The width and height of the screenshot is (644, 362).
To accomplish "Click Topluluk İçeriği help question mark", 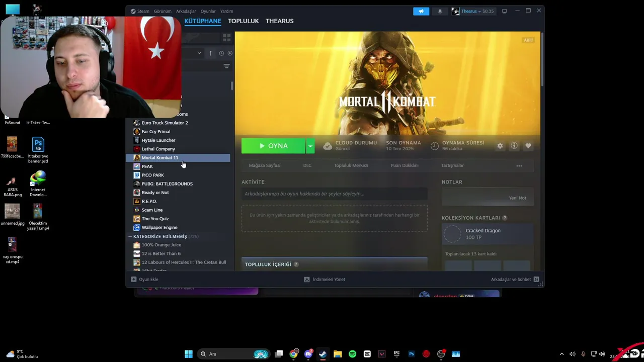I will [x=296, y=264].
